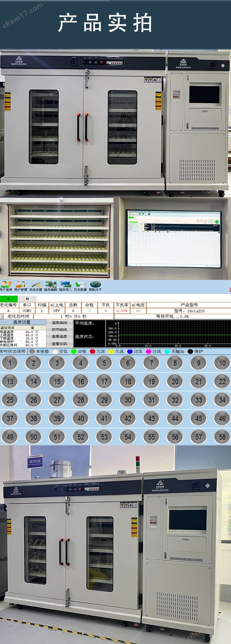Select channel 30 indicator button
The height and width of the screenshot is (644, 231).
[x=128, y=400]
